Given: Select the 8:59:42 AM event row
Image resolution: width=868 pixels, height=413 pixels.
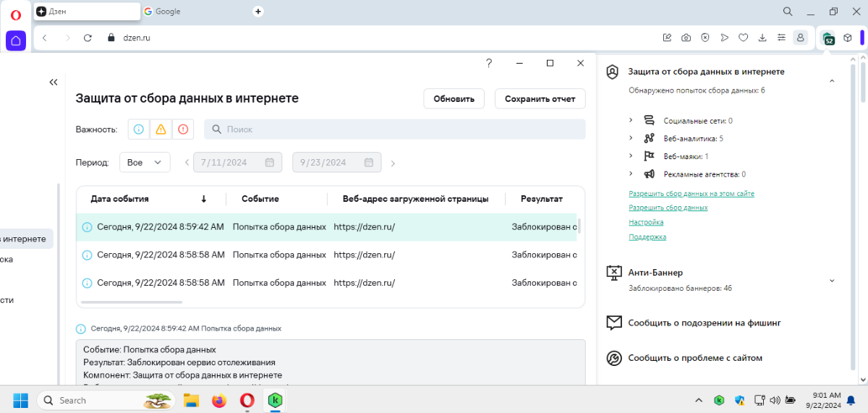Looking at the screenshot, I should (327, 227).
